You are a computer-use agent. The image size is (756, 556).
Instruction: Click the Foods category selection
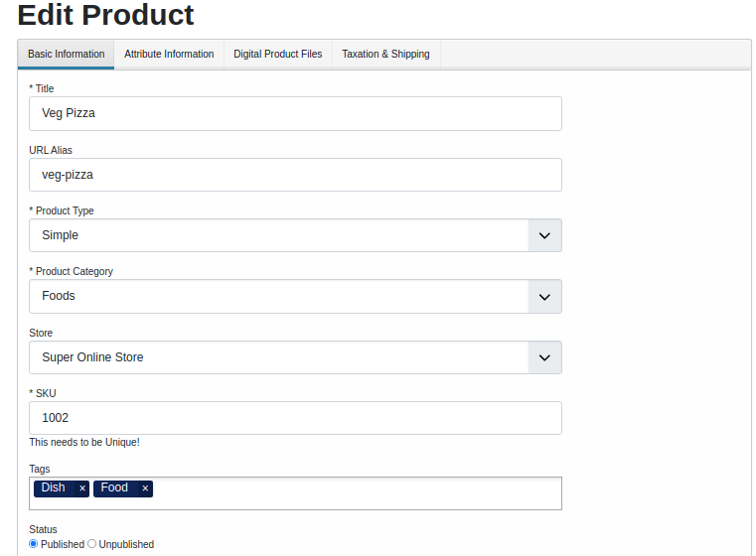[278, 296]
